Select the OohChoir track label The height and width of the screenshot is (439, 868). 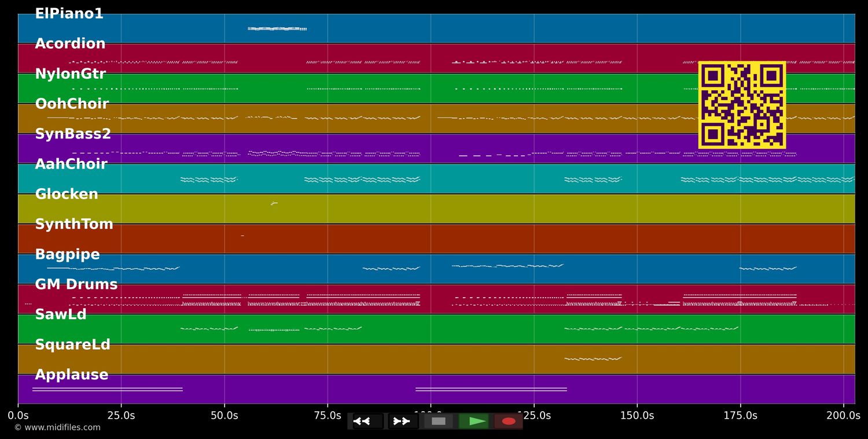[72, 104]
